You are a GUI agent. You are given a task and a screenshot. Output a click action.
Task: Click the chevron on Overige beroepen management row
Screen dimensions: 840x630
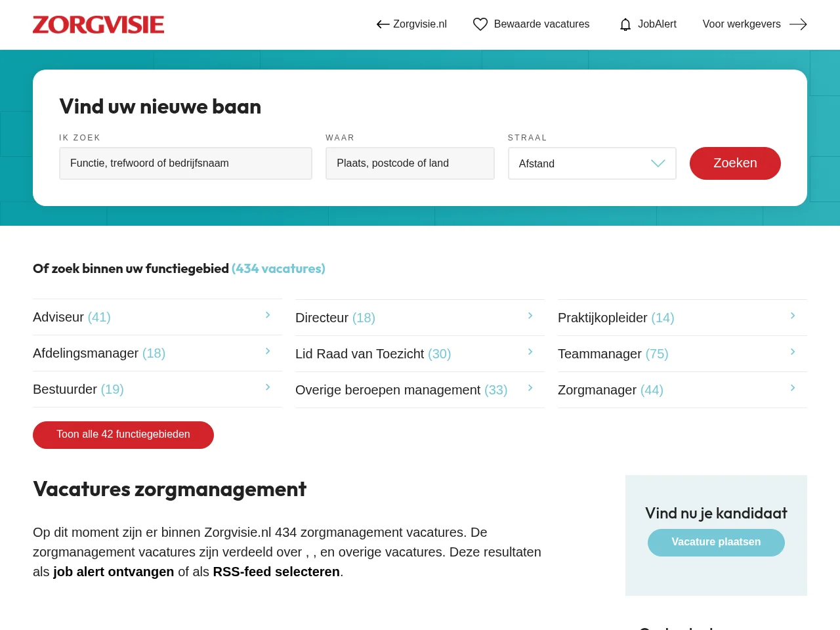click(x=530, y=388)
